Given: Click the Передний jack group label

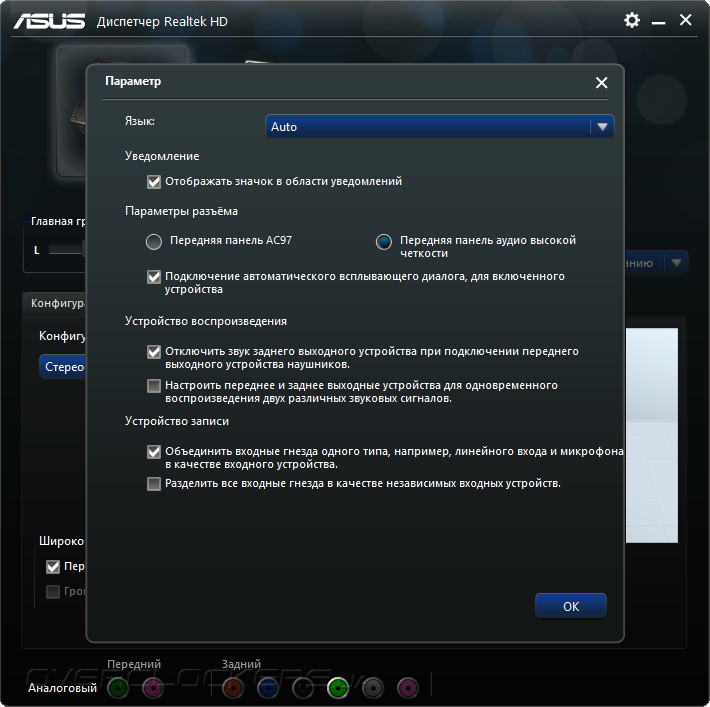Looking at the screenshot, I should tap(134, 664).
